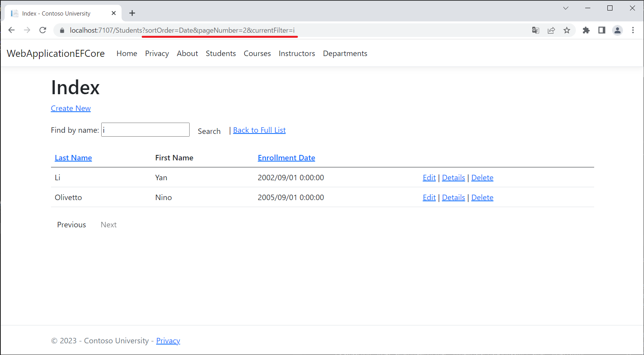
Task: Close the Contoso University tab
Action: [x=114, y=13]
